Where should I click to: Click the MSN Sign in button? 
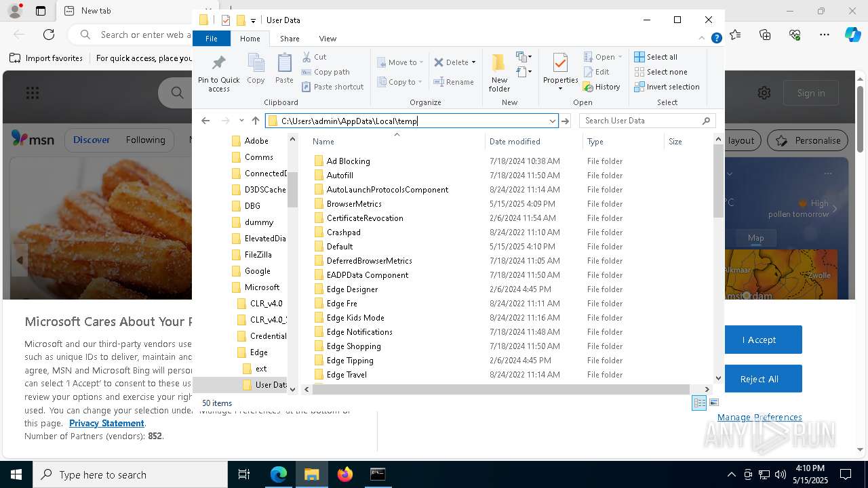pos(811,93)
